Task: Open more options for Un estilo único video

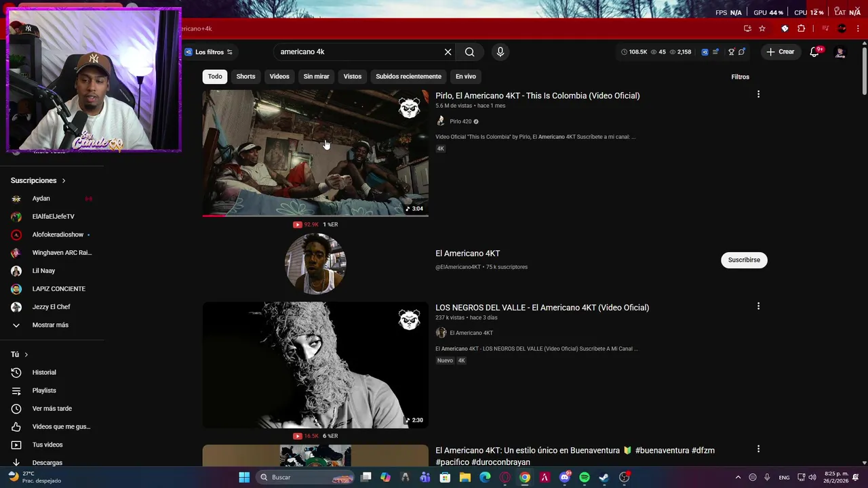Action: 758,449
